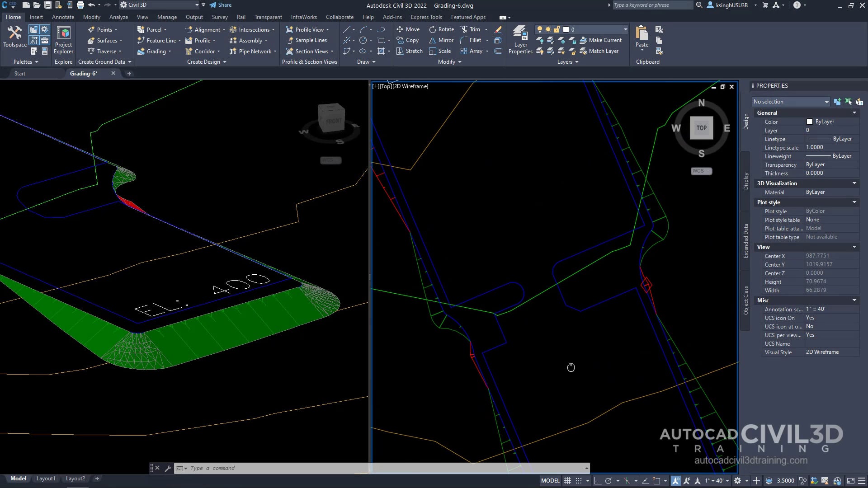Switch to the Annotate ribbon tab
This screenshot has width=868, height=488.
(63, 17)
